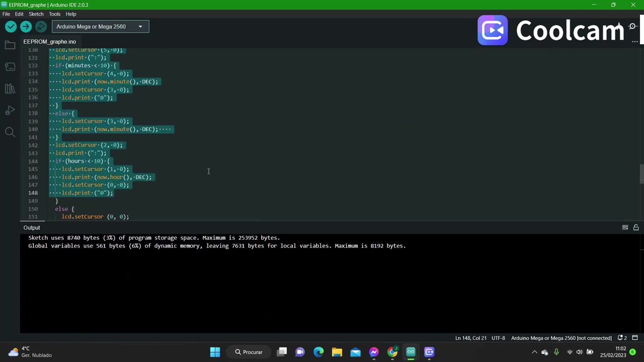
Task: Click the code 'if (hours < 10) {'
Action: [x=83, y=161]
